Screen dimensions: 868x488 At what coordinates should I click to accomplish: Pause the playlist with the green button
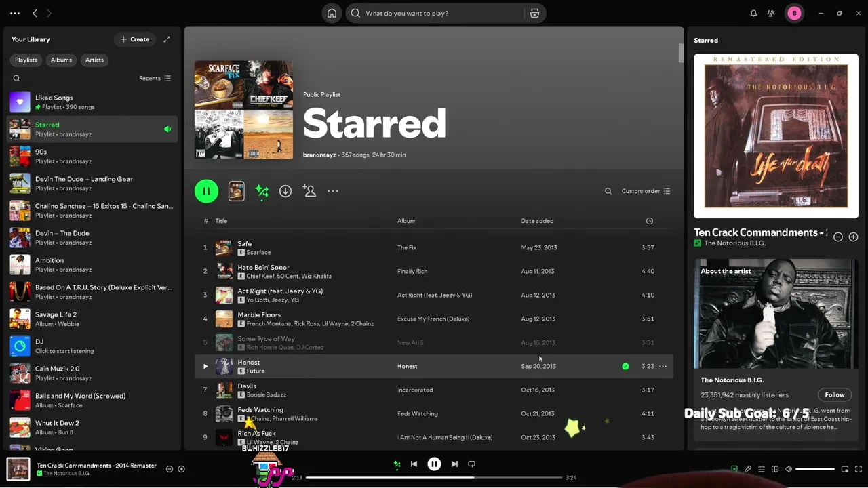point(206,191)
